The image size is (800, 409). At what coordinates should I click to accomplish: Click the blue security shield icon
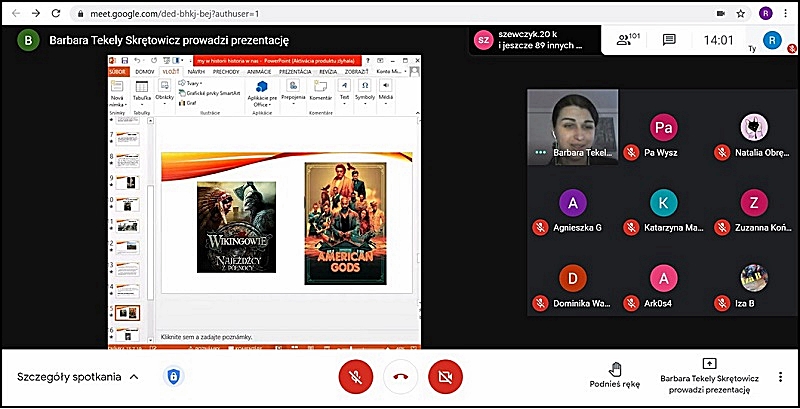173,377
